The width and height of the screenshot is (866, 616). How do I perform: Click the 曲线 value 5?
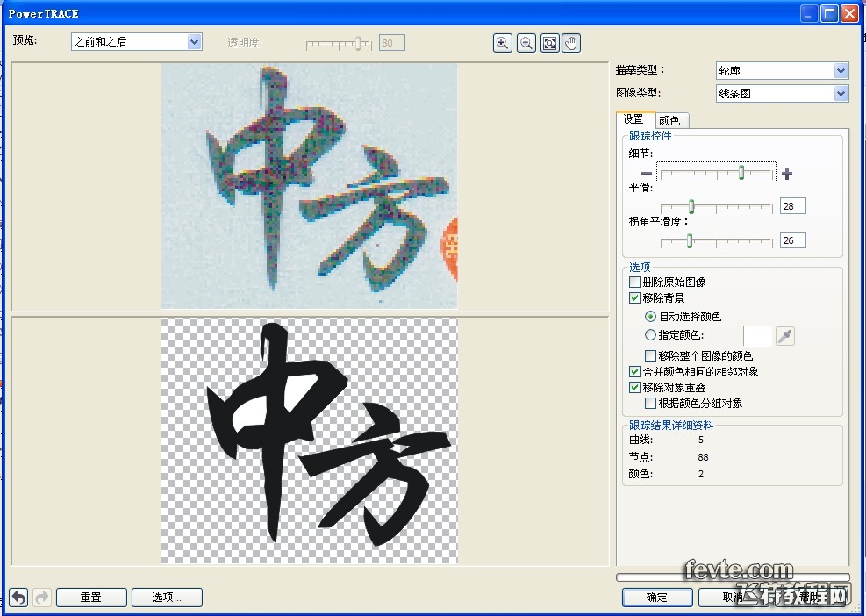coord(701,440)
